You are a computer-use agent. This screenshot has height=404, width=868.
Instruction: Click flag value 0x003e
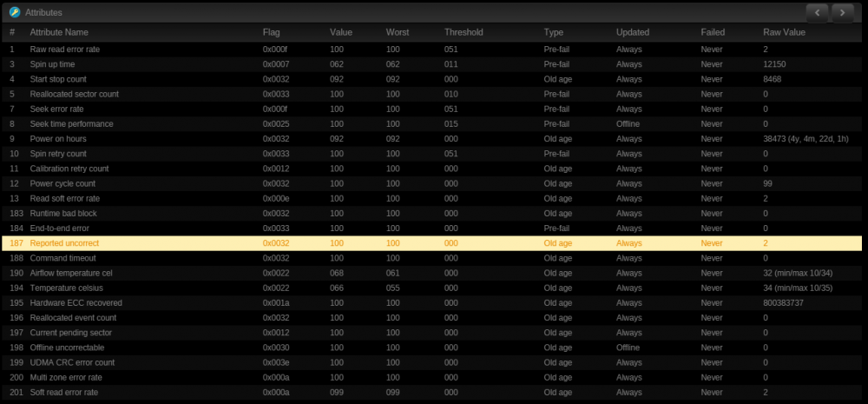pos(276,363)
